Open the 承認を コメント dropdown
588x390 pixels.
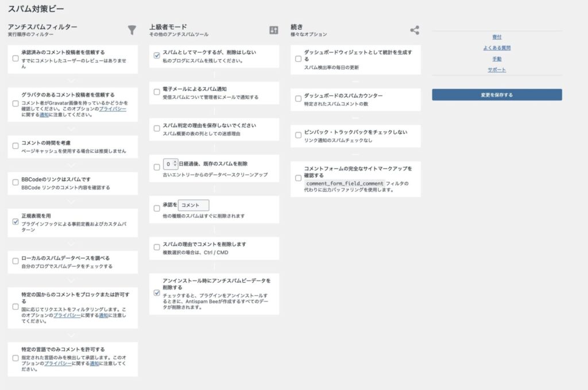click(x=193, y=205)
